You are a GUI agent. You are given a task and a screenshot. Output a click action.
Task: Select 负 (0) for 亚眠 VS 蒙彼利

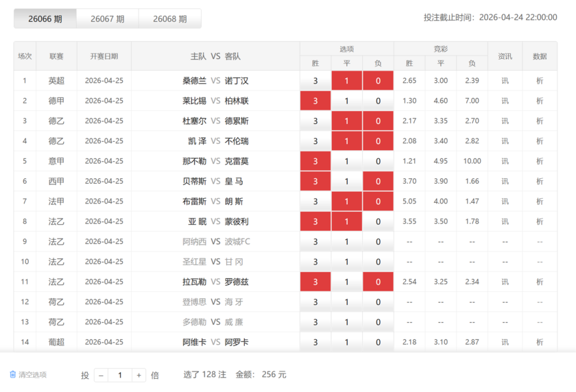point(378,221)
